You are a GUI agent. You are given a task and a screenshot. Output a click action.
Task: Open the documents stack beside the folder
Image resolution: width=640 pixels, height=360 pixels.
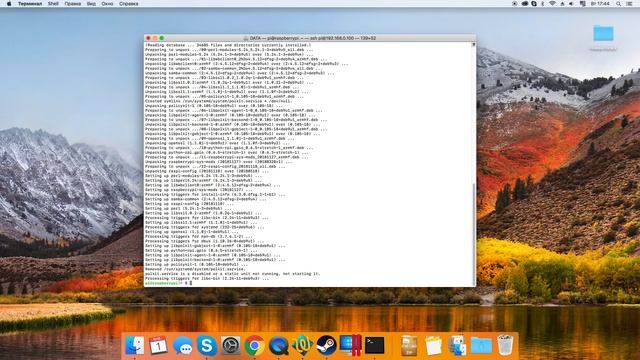coord(457,346)
